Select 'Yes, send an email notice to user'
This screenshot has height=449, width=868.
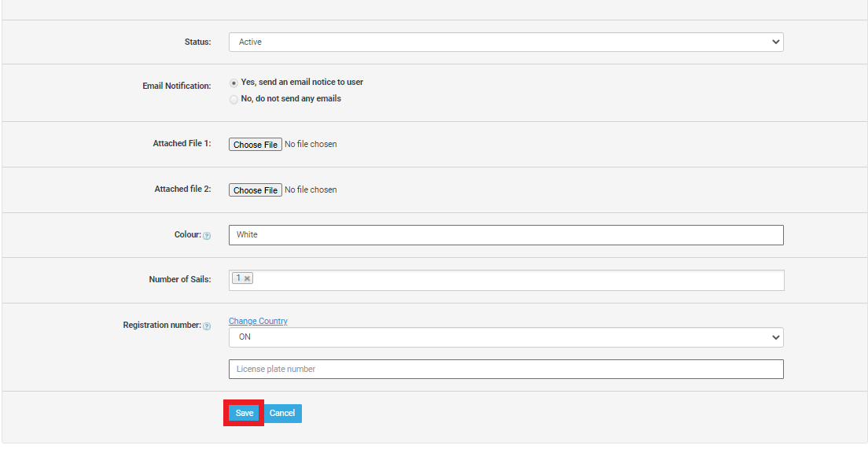pos(234,83)
